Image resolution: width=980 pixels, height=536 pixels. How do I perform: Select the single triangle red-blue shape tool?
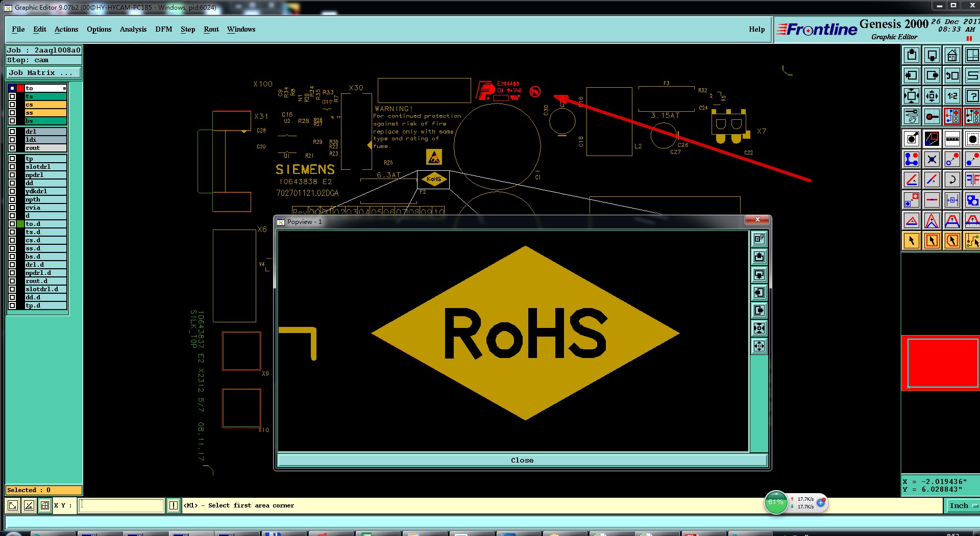[912, 220]
